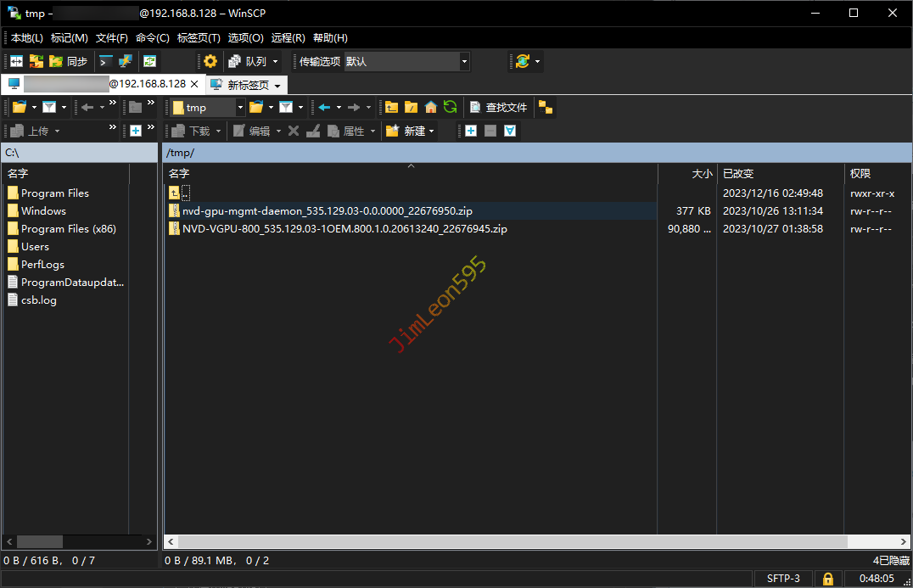
Task: Open terminal console from toolbar
Action: [x=106, y=61]
